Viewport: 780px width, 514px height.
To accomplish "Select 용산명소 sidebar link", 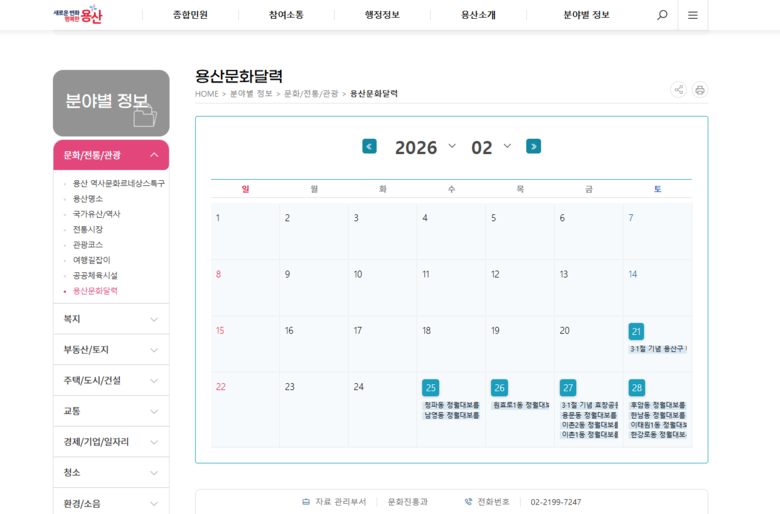I will (88, 199).
